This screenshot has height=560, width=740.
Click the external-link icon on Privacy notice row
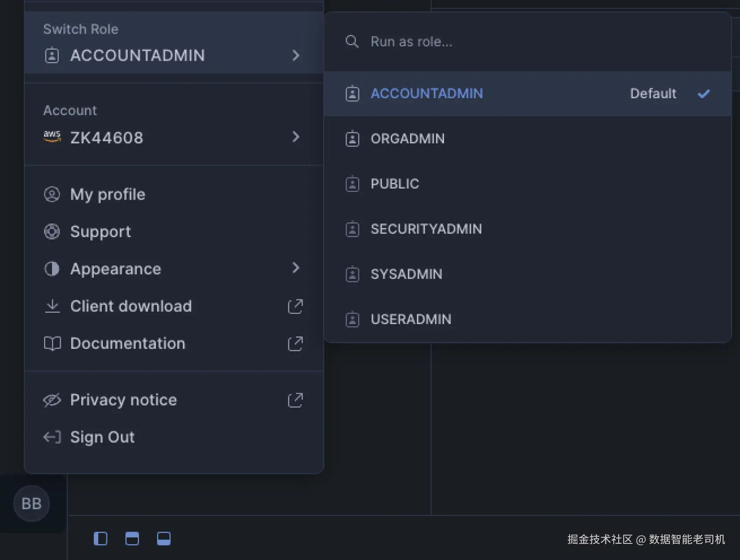[x=295, y=400]
